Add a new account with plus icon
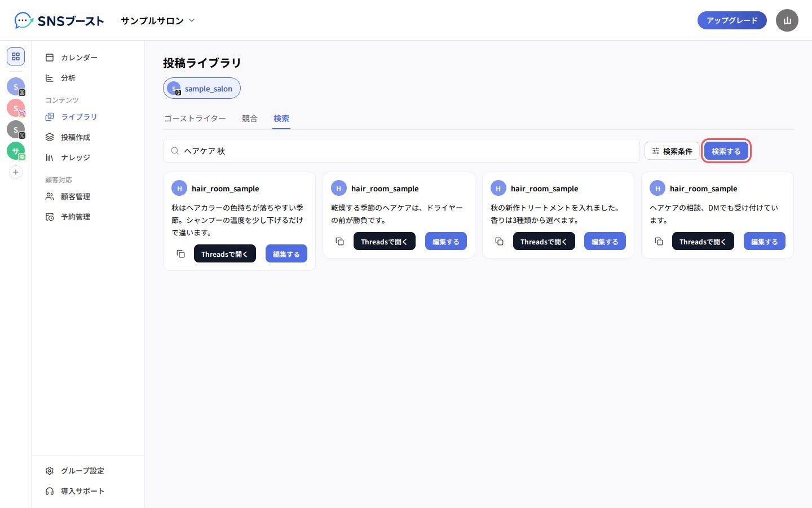This screenshot has width=812, height=508. [16, 172]
